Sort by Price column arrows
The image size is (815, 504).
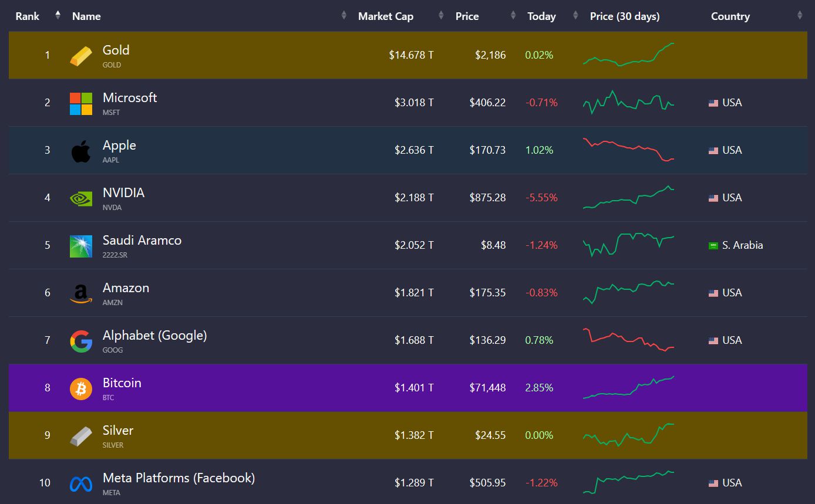pos(513,15)
